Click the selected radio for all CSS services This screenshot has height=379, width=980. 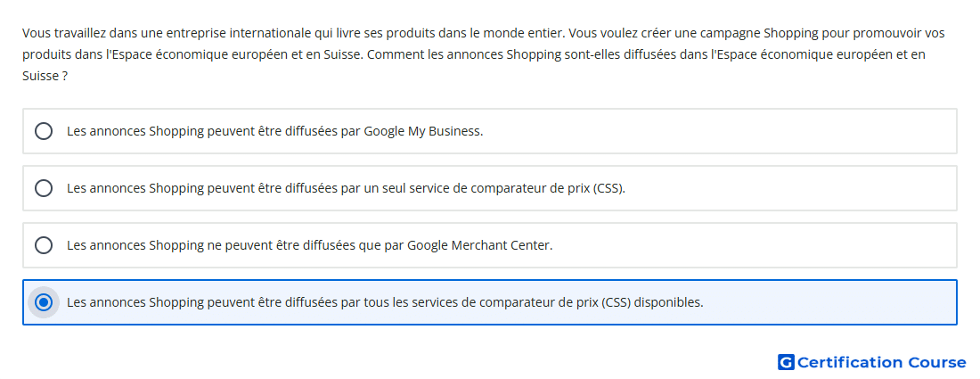point(43,302)
